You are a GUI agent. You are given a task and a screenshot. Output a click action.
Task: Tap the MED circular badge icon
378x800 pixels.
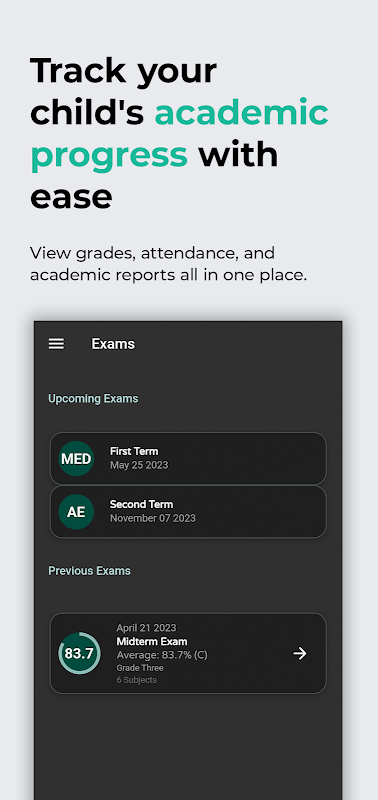(76, 459)
